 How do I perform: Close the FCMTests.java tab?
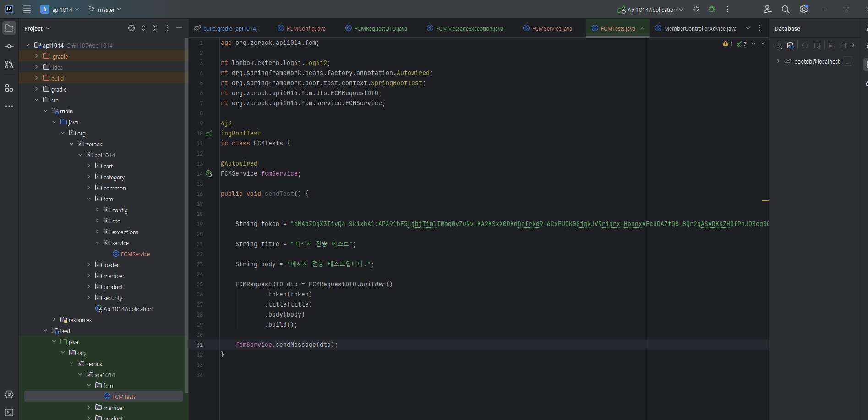click(x=642, y=28)
